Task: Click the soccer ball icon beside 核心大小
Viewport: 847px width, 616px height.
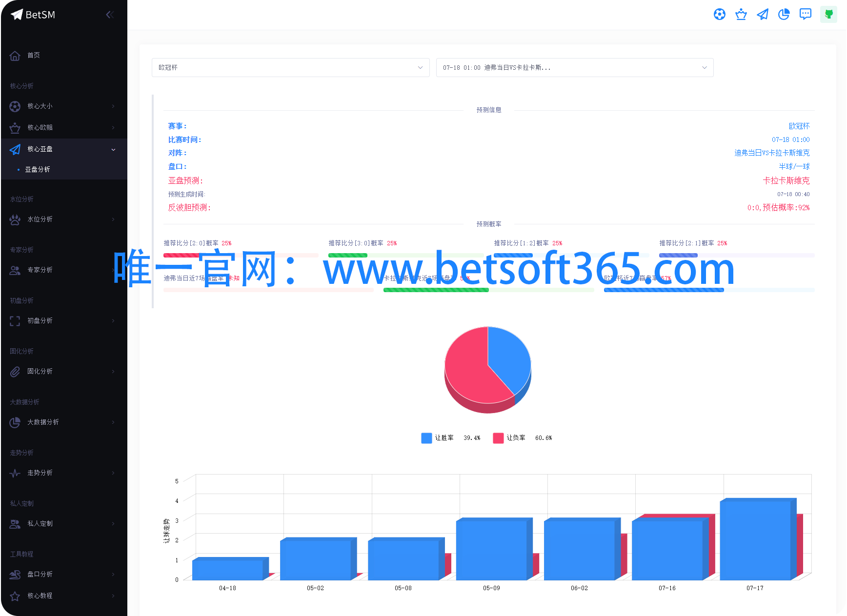Action: [x=15, y=106]
